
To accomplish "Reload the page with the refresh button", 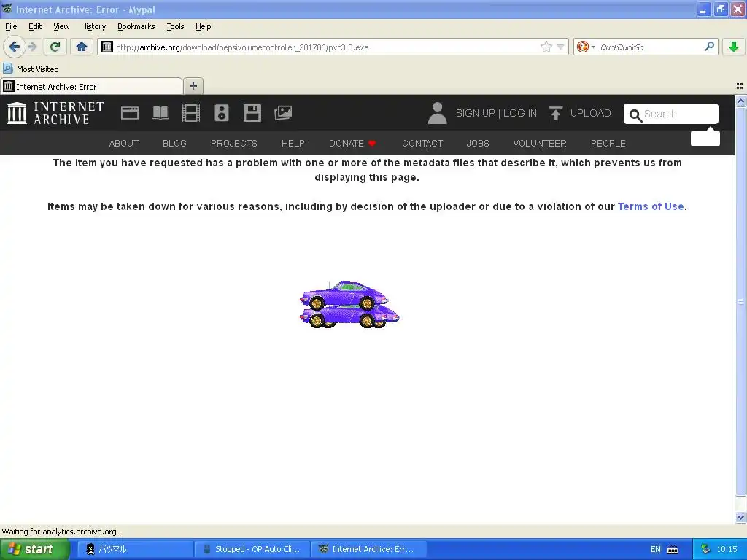I will 55,47.
